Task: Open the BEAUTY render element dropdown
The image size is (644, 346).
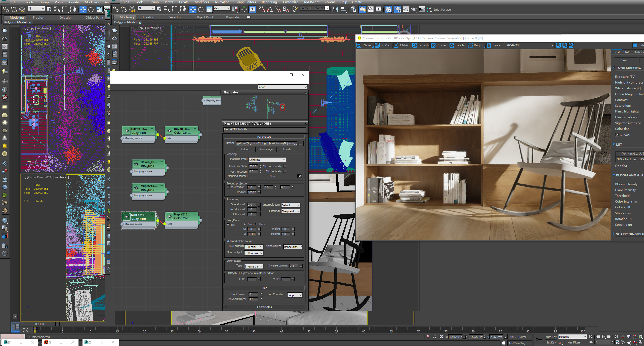Action: (530, 45)
